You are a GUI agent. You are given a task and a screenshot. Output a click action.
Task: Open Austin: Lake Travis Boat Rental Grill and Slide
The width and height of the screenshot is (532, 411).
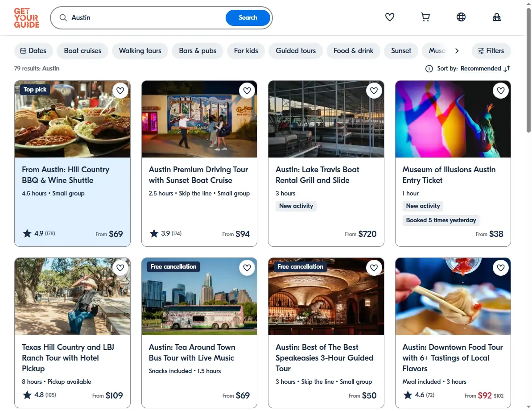point(317,175)
